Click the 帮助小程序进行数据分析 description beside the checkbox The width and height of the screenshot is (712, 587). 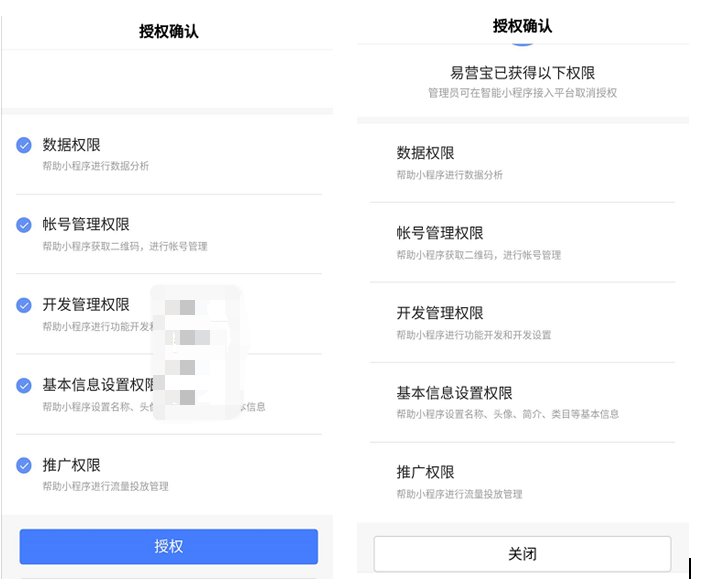pos(95,166)
